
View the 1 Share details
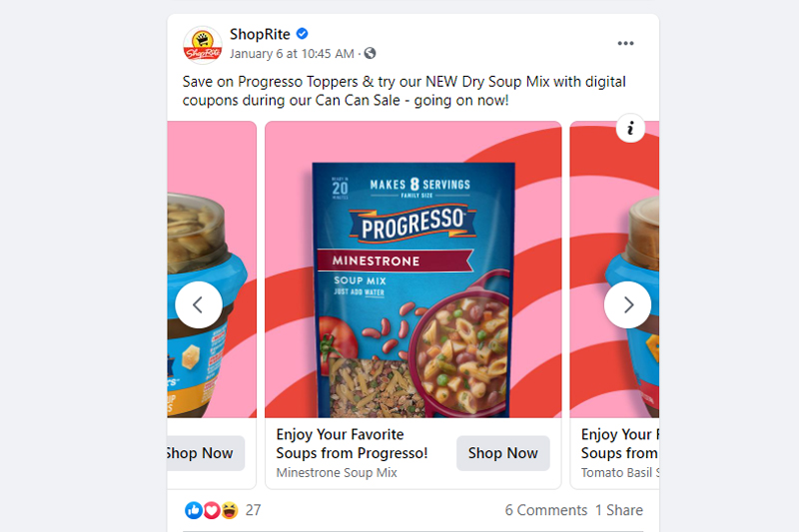click(x=619, y=510)
